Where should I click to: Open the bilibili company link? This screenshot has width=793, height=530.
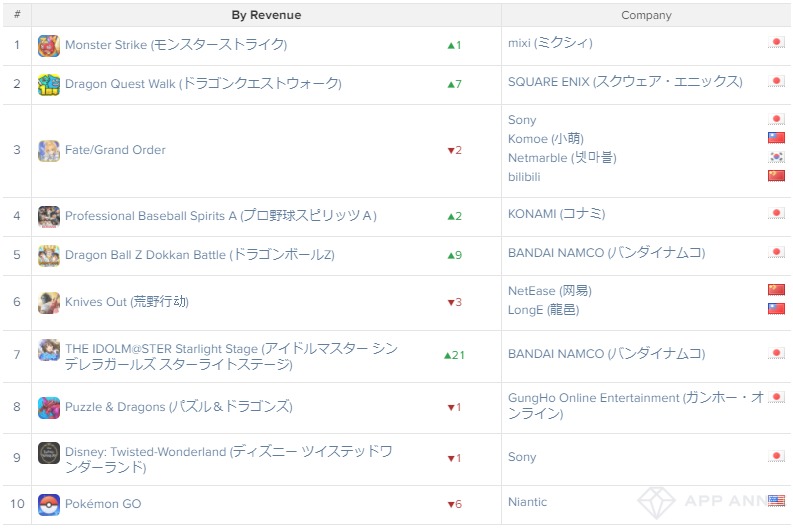pos(524,177)
